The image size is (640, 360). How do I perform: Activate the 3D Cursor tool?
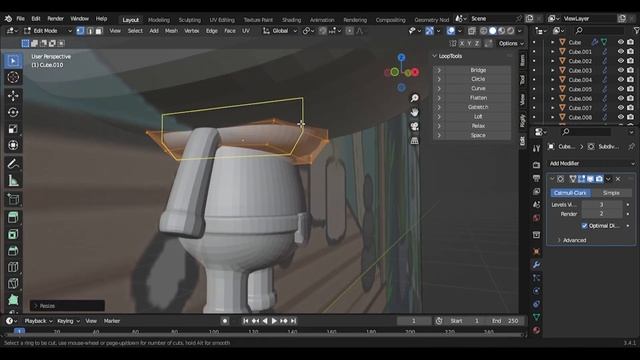pos(13,77)
